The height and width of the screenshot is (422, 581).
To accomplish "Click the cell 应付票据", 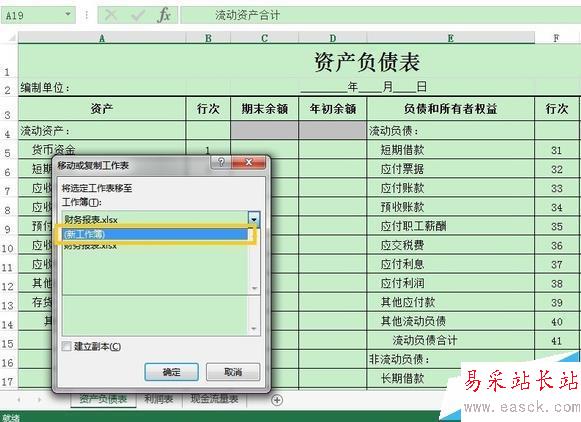I will (450, 169).
